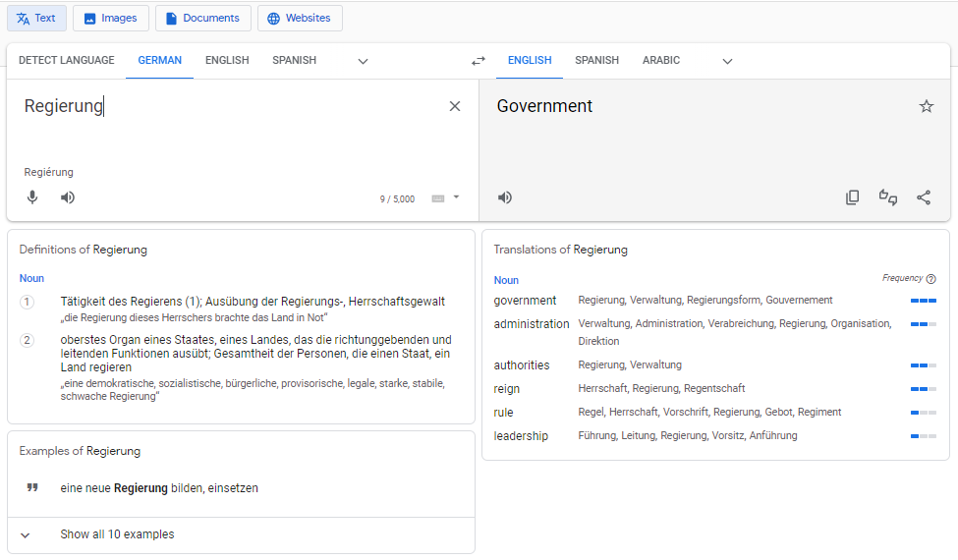Click the 'leadership' translation entry

(521, 436)
